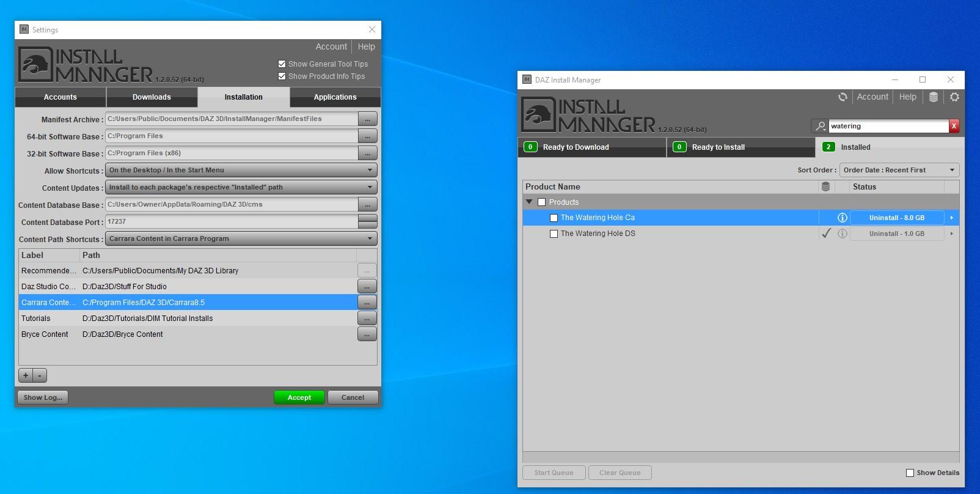Switch to the Accounts tab
The image size is (980, 494).
coord(60,97)
